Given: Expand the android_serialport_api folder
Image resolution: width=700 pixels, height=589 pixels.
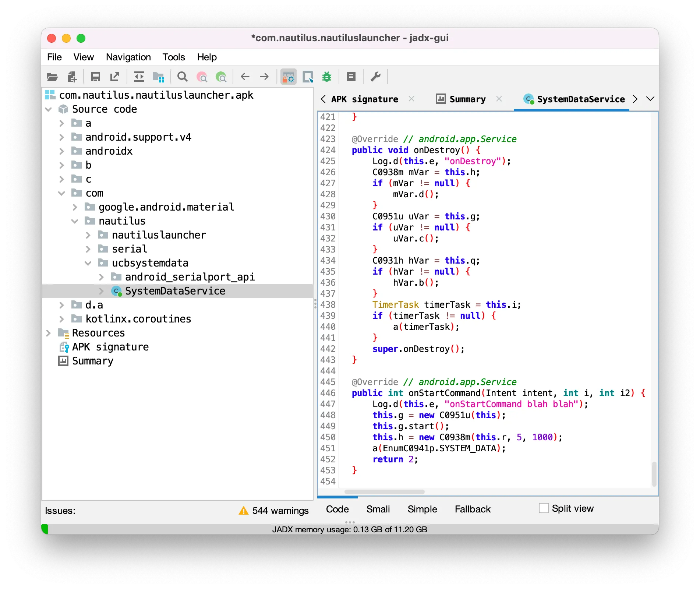Looking at the screenshot, I should (x=102, y=277).
